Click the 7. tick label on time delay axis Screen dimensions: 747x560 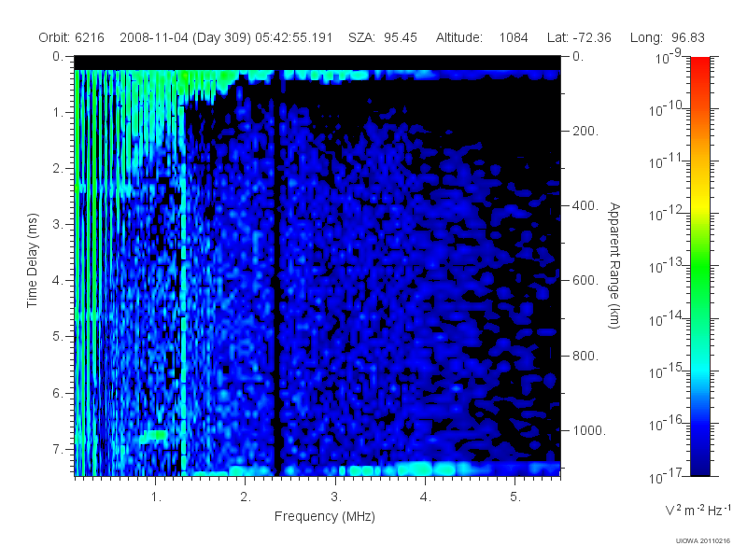[58, 449]
